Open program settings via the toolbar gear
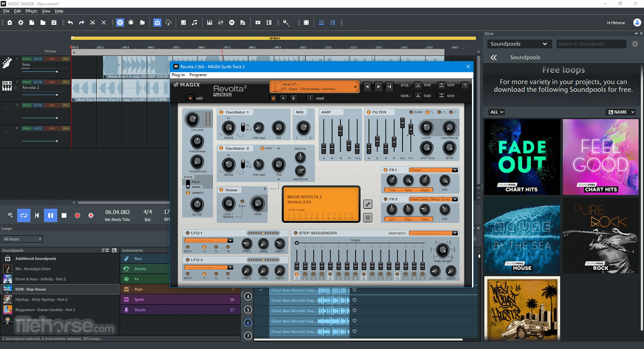The height and width of the screenshot is (349, 644). pos(21,23)
